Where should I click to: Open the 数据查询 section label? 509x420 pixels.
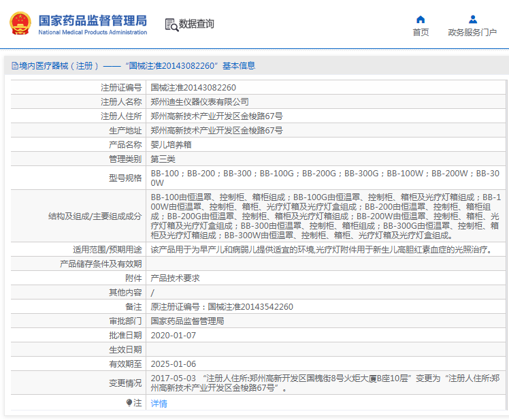pyautogui.click(x=197, y=25)
